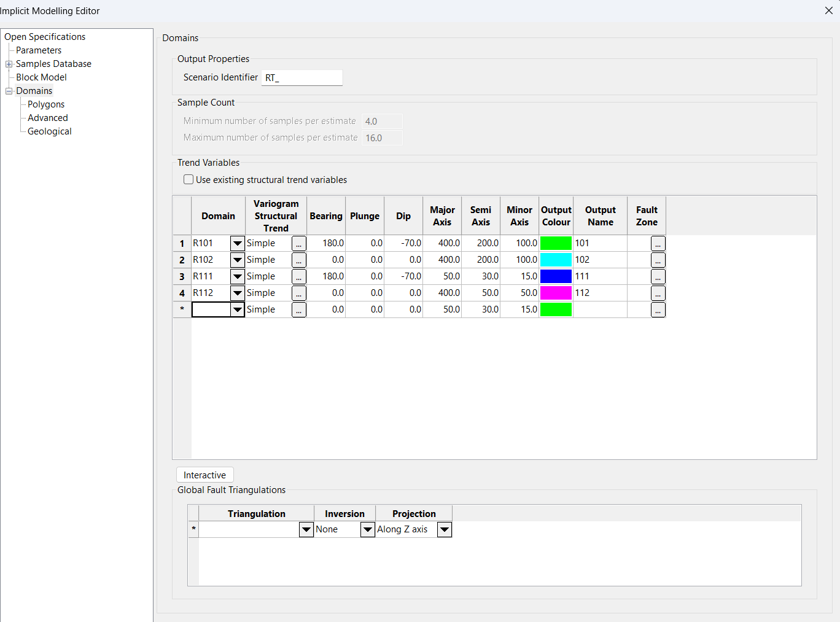
Task: Open the Geological tree item
Action: [50, 131]
